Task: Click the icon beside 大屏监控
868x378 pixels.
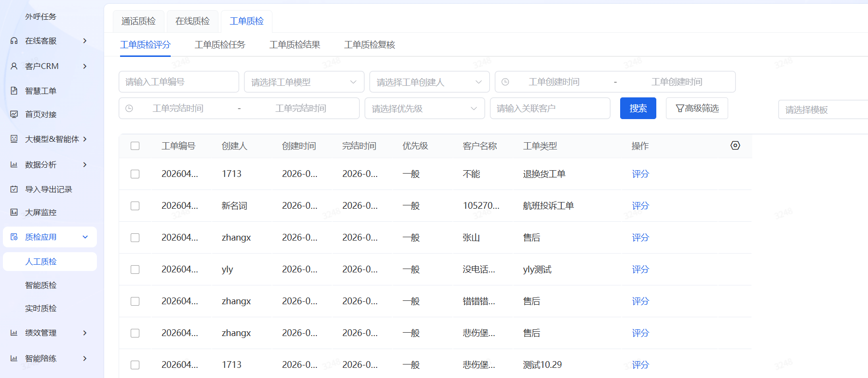Action: [x=14, y=212]
